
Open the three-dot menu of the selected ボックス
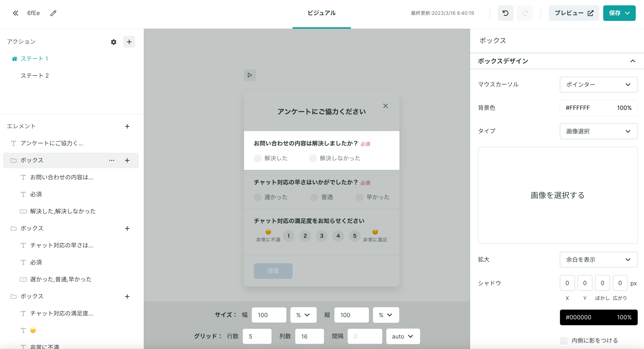111,160
